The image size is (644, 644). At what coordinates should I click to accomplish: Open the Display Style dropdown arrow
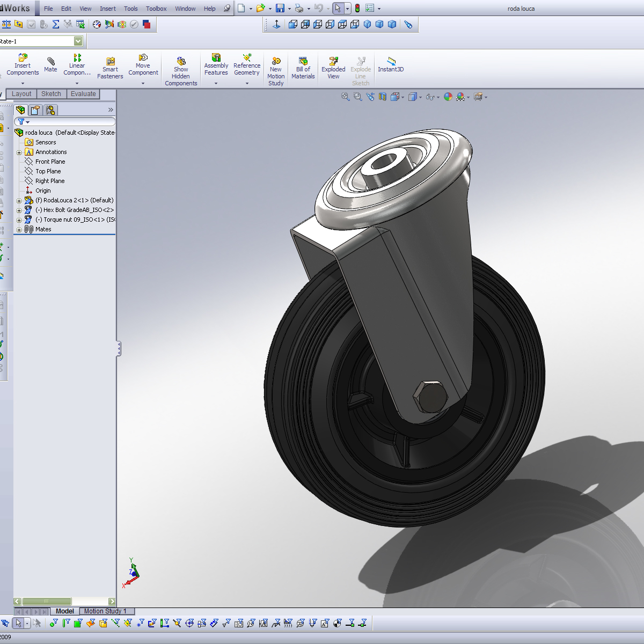[x=420, y=97]
